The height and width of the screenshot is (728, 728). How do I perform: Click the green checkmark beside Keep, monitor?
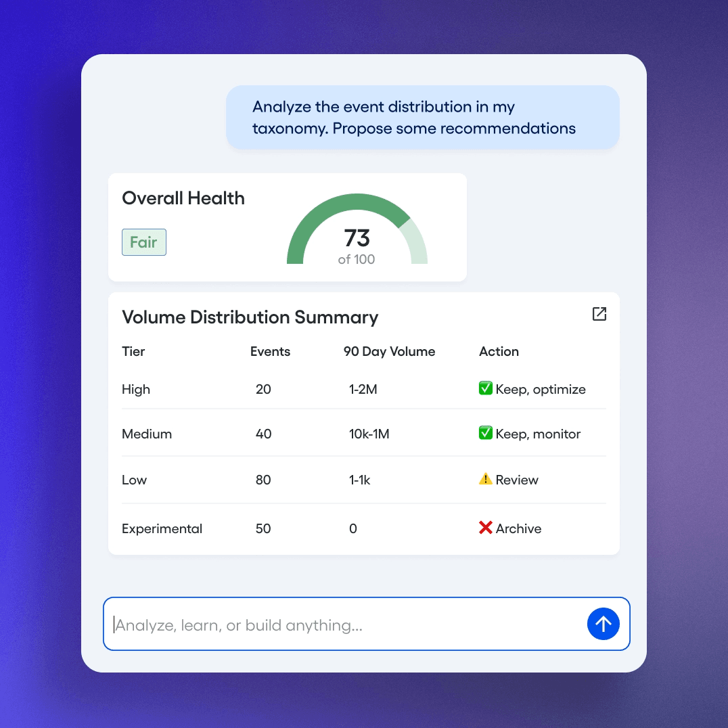[x=485, y=433]
